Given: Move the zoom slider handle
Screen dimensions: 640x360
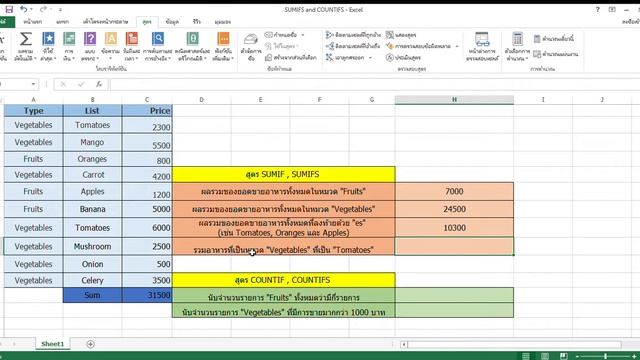Looking at the screenshot, I should tap(605, 356).
